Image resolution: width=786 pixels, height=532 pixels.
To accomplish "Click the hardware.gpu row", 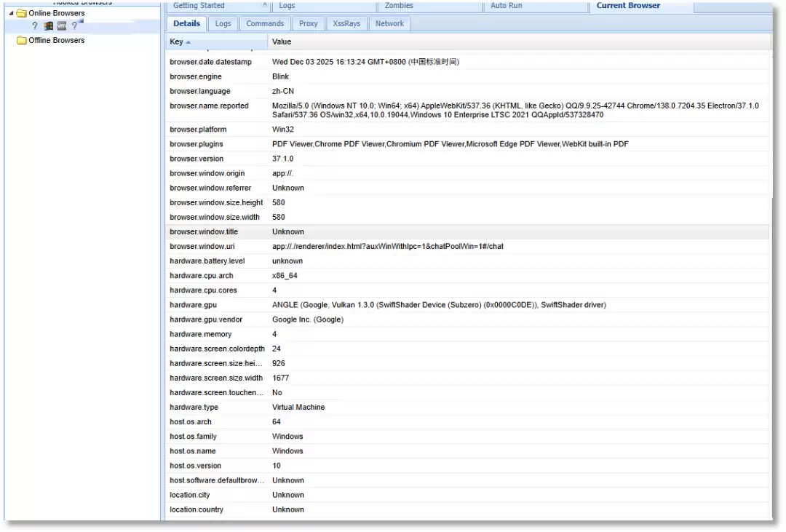I will pos(438,305).
